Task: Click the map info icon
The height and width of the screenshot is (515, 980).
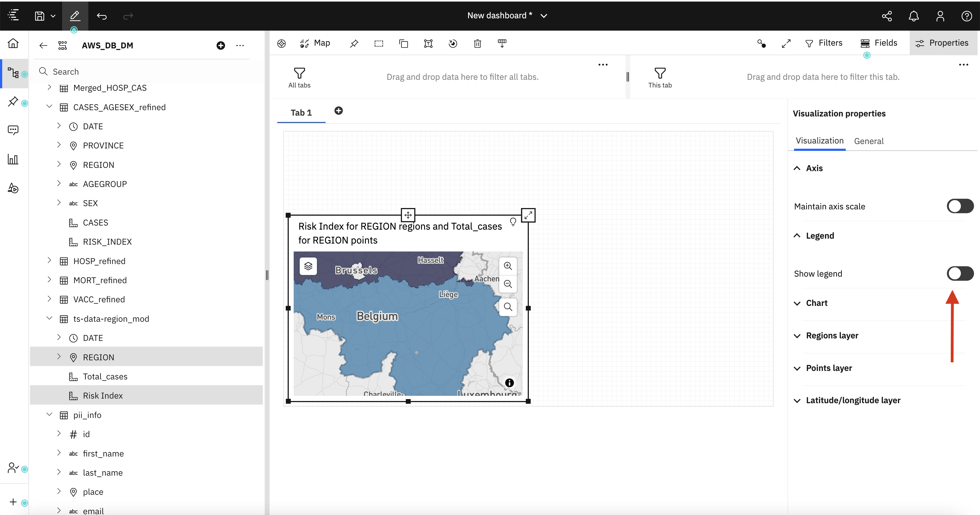Action: (509, 383)
